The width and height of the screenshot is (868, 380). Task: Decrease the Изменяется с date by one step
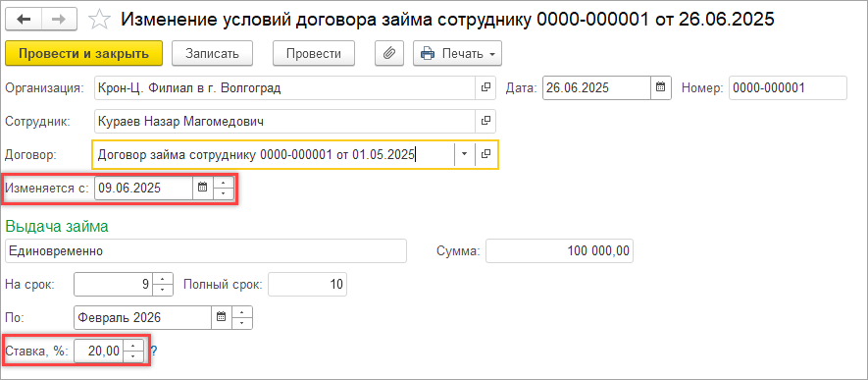[x=223, y=193]
